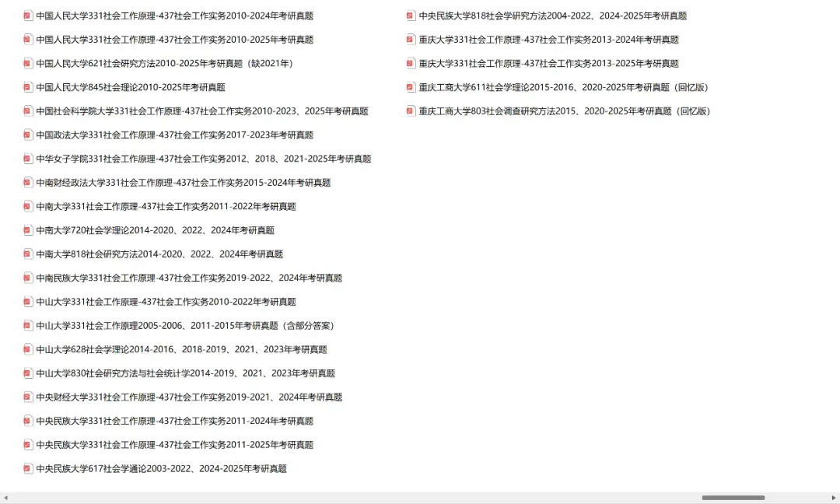
Task: Select file name 中央财经大学331社会工作原理-437社会工作实务2019-2021、2024年考研真题
Action: [189, 397]
